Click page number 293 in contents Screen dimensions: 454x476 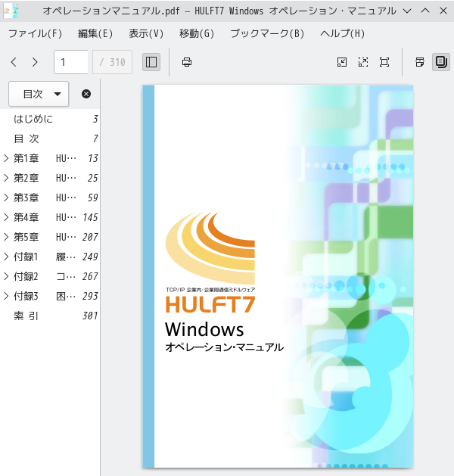coord(90,296)
